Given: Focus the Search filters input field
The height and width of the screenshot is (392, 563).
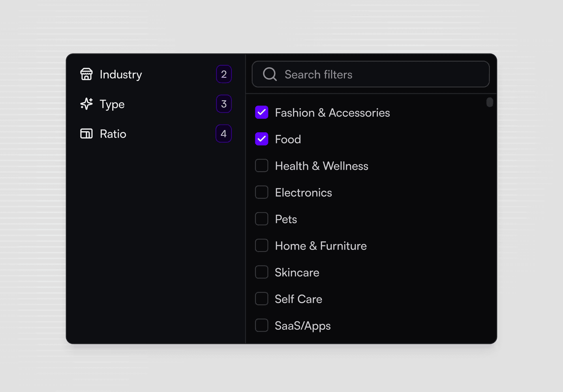Looking at the screenshot, I should click(371, 74).
